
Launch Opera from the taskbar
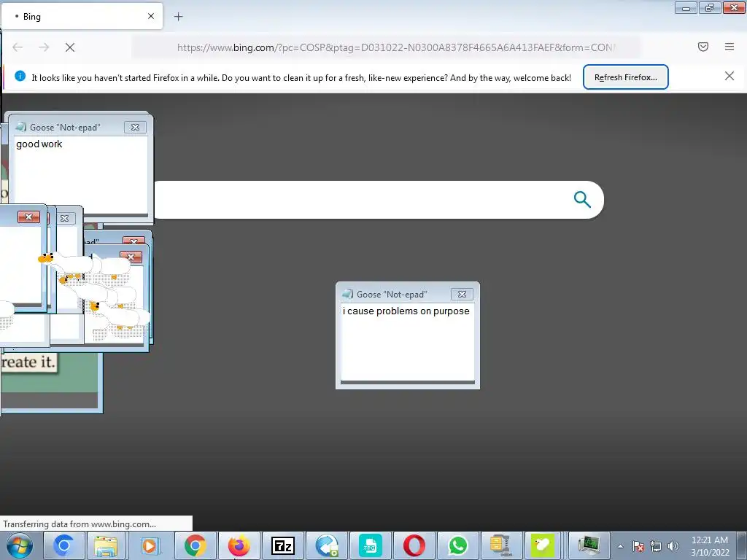[414, 545]
